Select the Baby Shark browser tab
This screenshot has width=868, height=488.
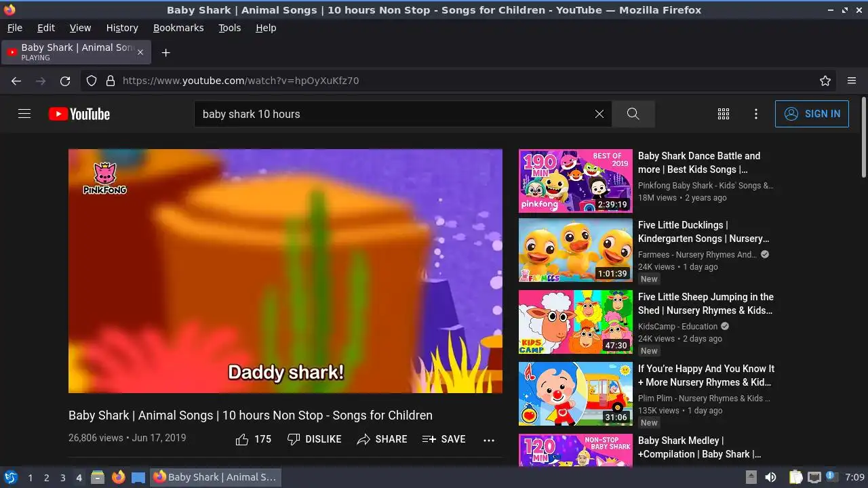pos(76,52)
